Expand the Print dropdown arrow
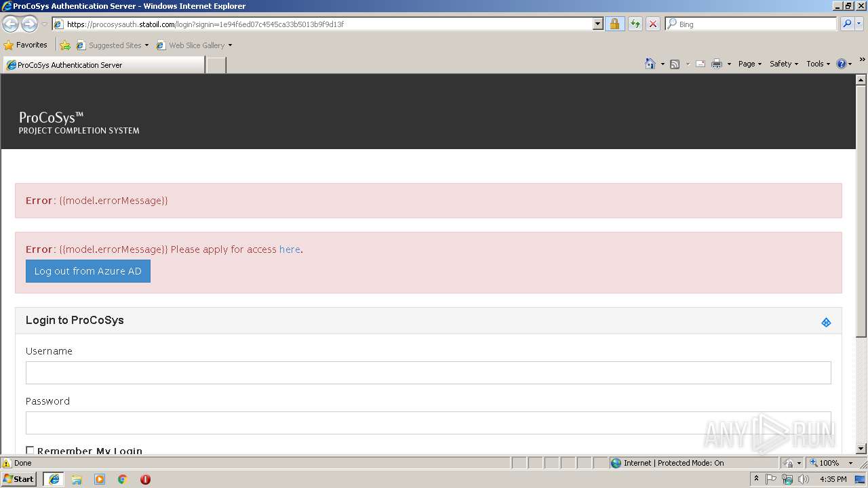This screenshot has height=488, width=868. pyautogui.click(x=729, y=64)
